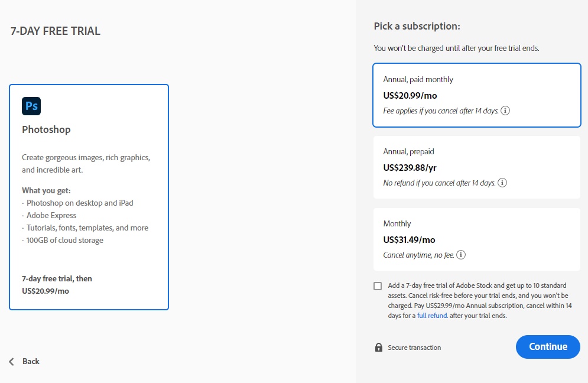
Task: Pick the Monthly subscription option
Action: [477, 239]
